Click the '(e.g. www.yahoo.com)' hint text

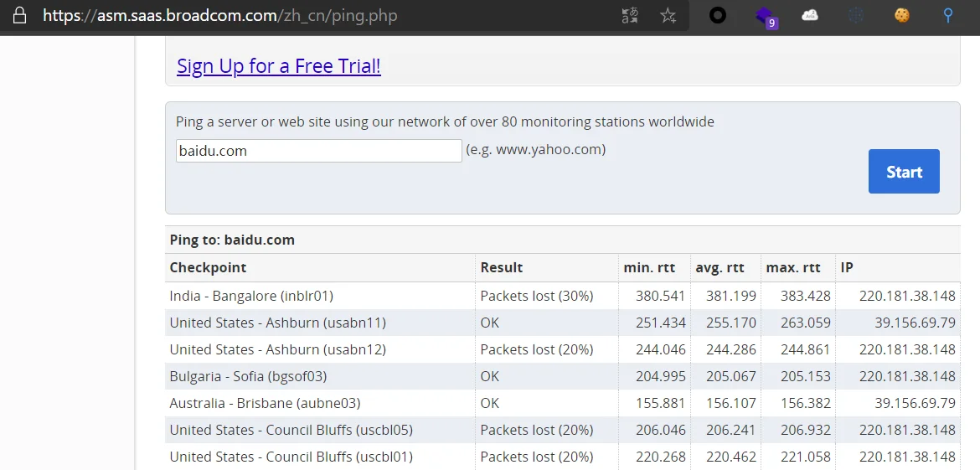point(535,150)
